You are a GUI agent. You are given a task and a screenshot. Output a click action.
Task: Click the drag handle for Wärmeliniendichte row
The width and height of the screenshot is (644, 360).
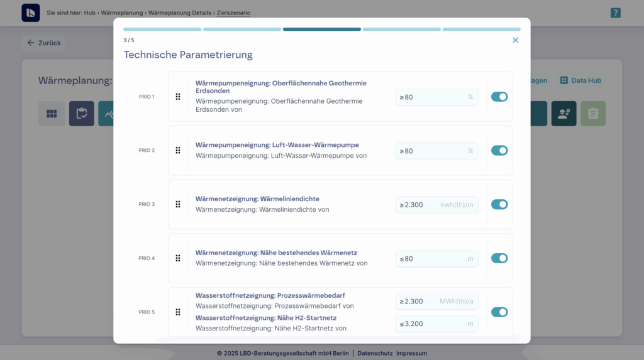(178, 204)
